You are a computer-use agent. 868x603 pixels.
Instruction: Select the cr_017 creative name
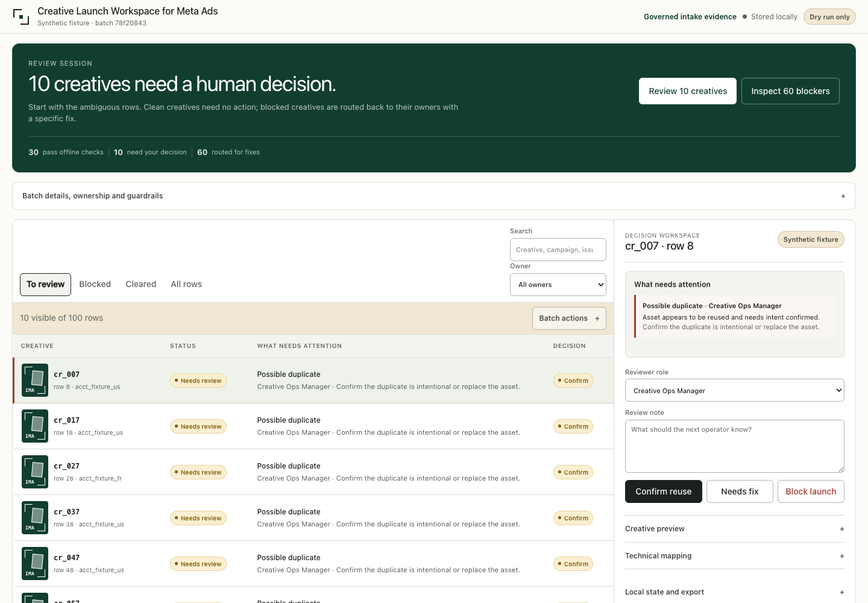(x=67, y=420)
